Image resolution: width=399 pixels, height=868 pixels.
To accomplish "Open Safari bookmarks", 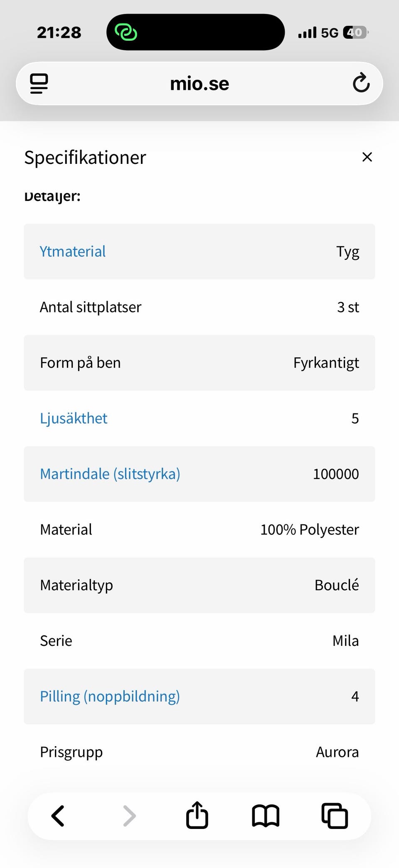I will point(266,816).
